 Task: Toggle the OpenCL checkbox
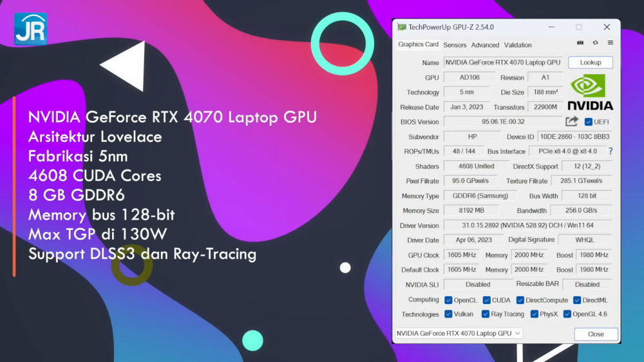[x=448, y=300]
